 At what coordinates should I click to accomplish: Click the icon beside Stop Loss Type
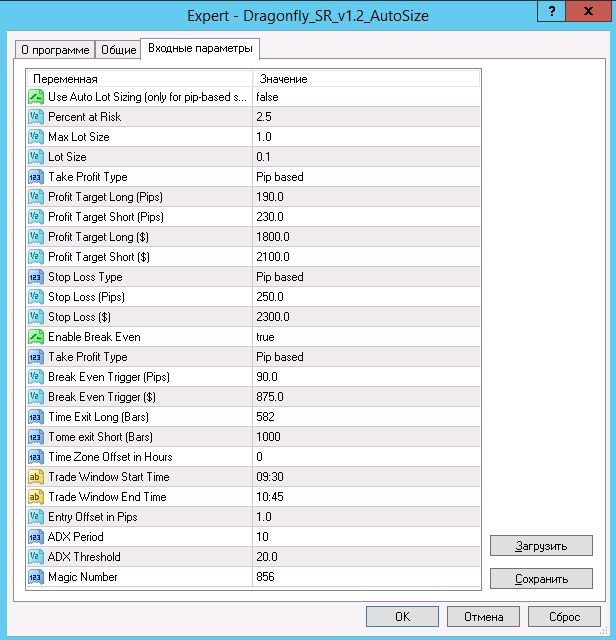(36, 277)
